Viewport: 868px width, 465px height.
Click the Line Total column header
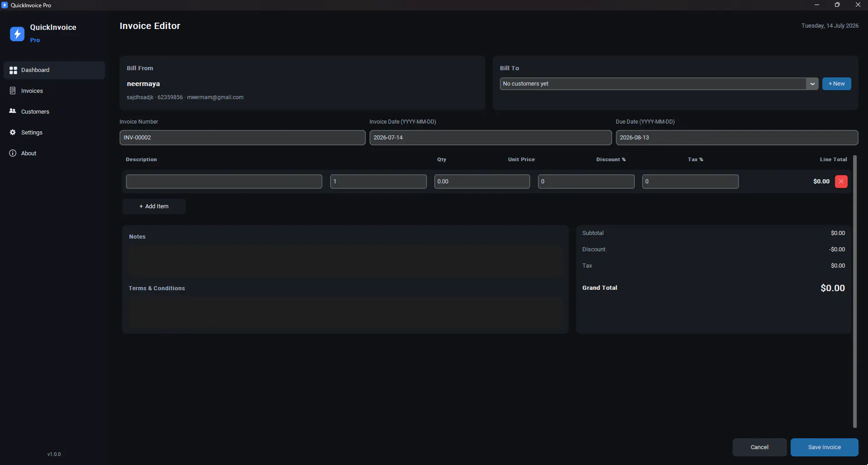[833, 159]
